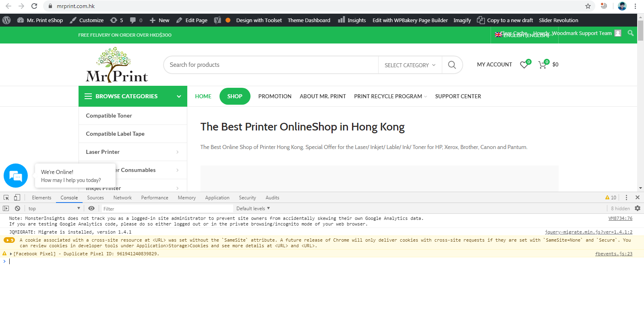Open the Audits tab

tap(272, 197)
